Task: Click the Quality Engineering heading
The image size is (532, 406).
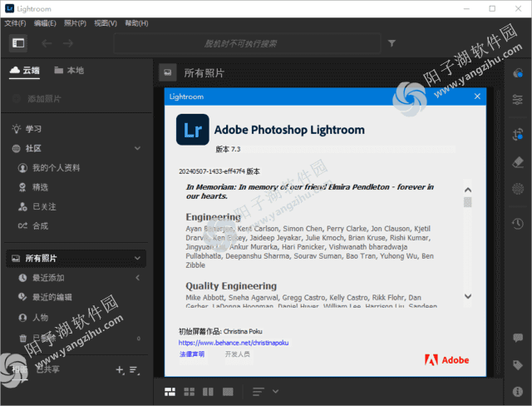Action: pyautogui.click(x=231, y=286)
